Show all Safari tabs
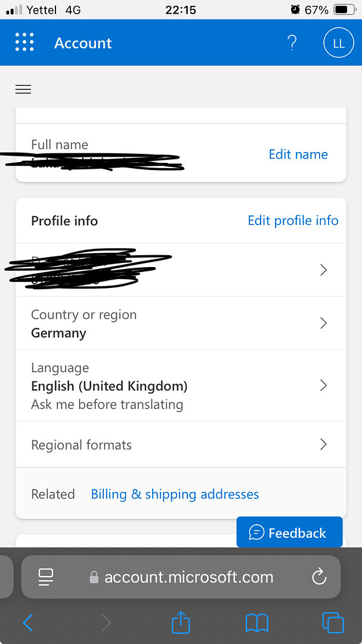Viewport: 362px width, 644px height. click(x=333, y=623)
